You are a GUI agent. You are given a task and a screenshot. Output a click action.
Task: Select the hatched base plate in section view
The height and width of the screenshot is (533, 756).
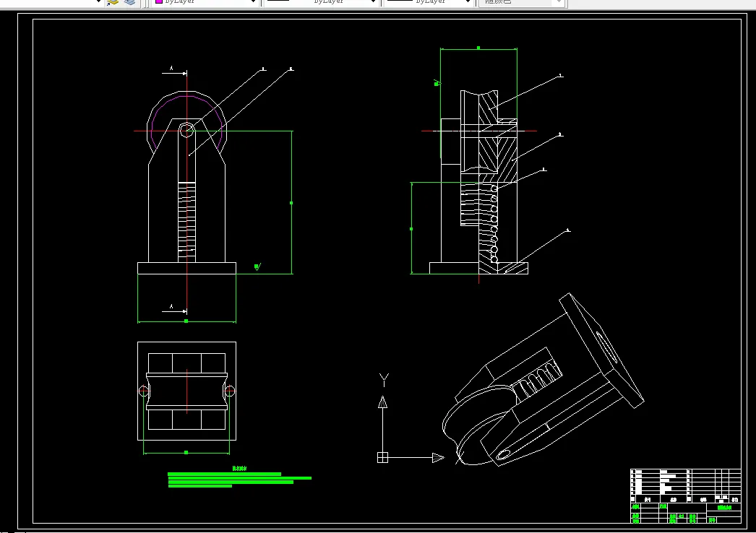coord(503,269)
